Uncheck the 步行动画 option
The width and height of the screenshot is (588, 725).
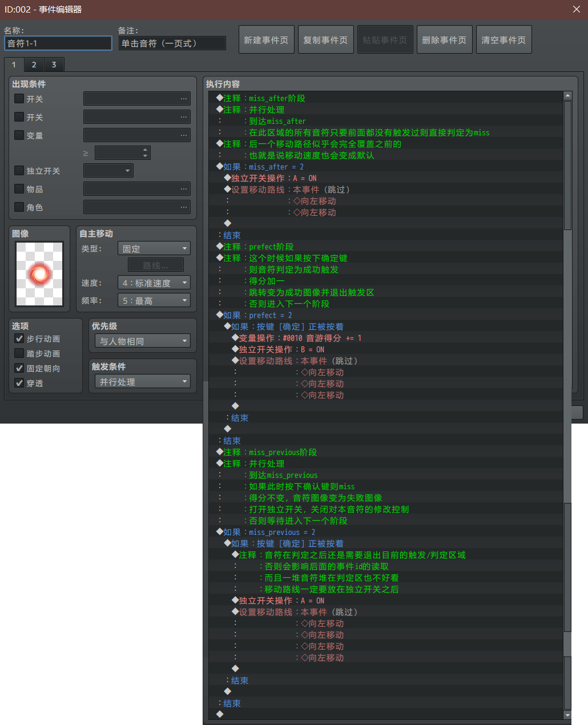pyautogui.click(x=19, y=339)
